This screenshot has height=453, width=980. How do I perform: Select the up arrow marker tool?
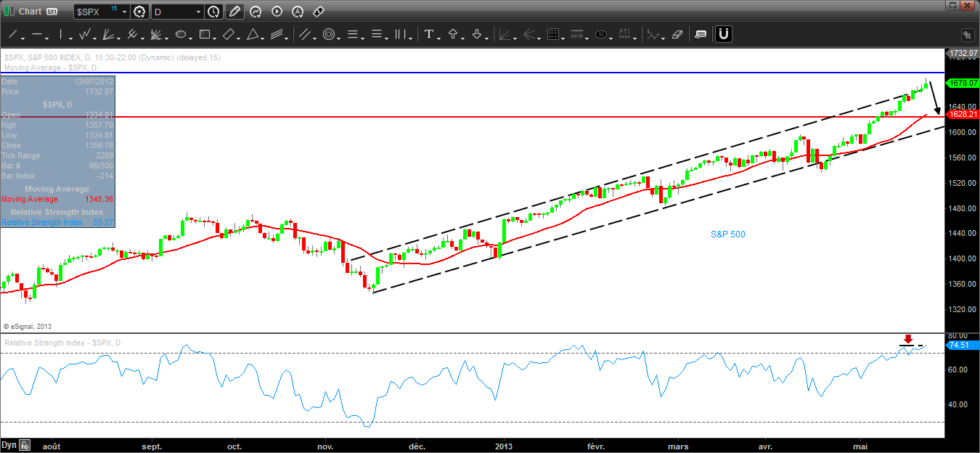(x=453, y=34)
